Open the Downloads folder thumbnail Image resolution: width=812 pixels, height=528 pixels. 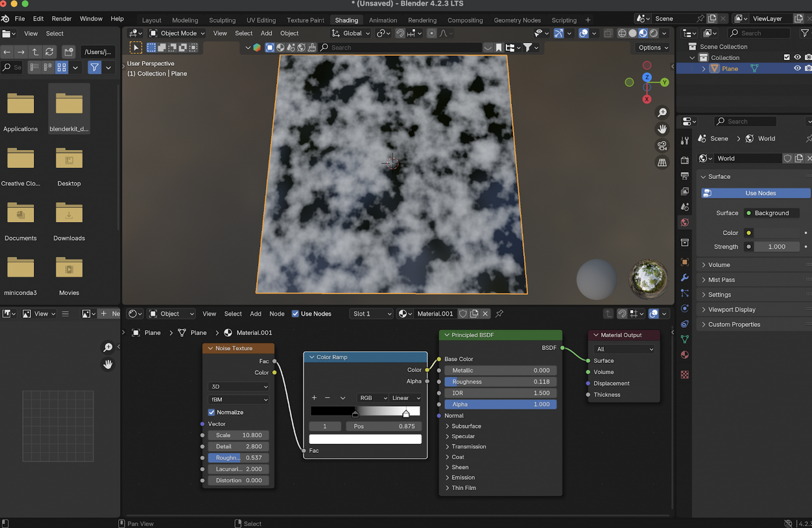69,214
